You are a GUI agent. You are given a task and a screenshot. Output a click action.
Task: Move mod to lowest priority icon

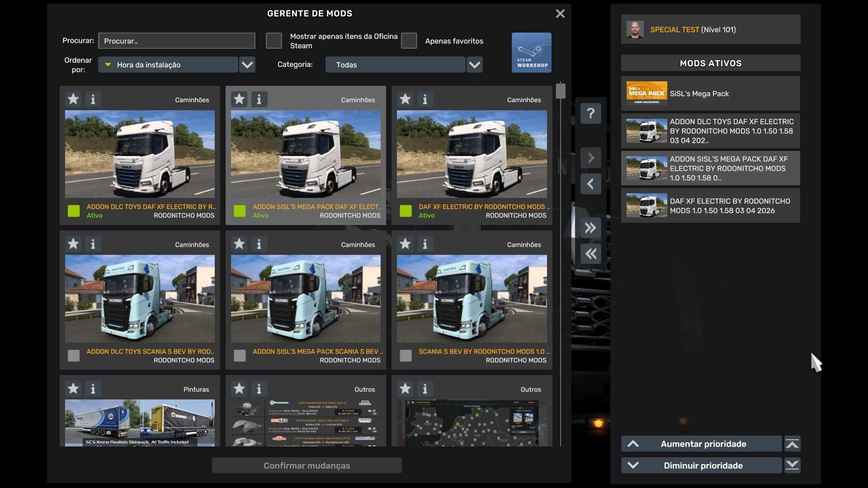pyautogui.click(x=792, y=465)
